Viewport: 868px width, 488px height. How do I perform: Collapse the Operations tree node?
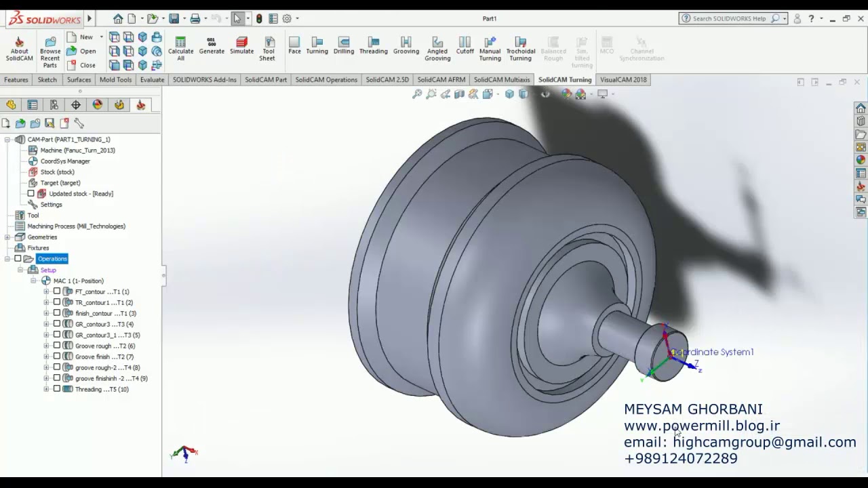coord(7,259)
